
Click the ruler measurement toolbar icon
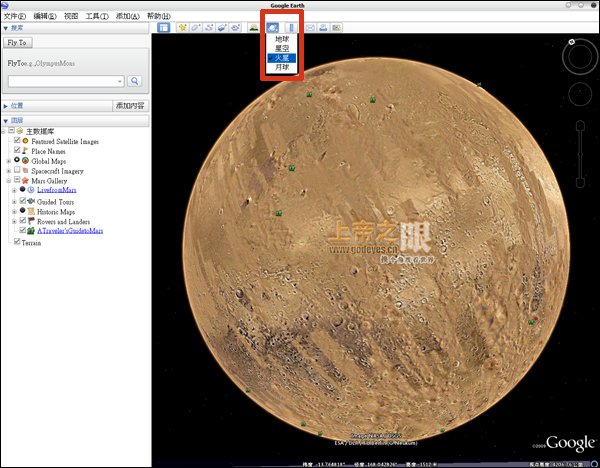pyautogui.click(x=292, y=28)
